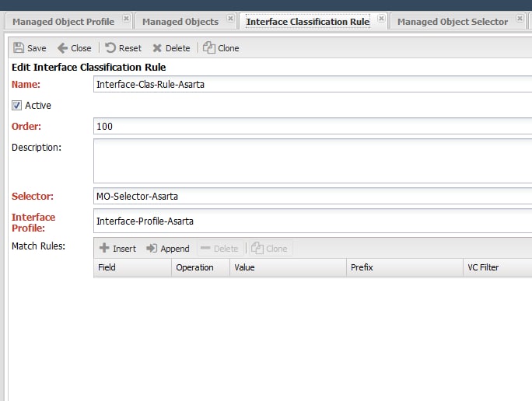Click the Name input field
The width and height of the screenshot is (532, 401).
pyautogui.click(x=313, y=84)
